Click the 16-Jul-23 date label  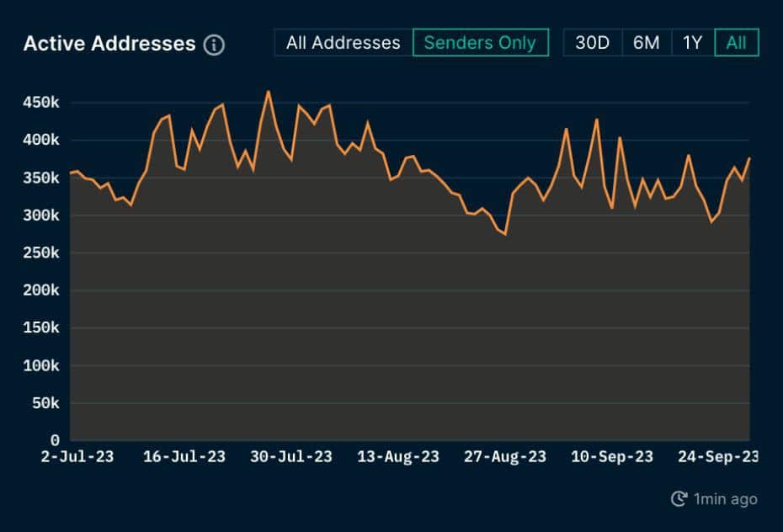click(x=184, y=456)
